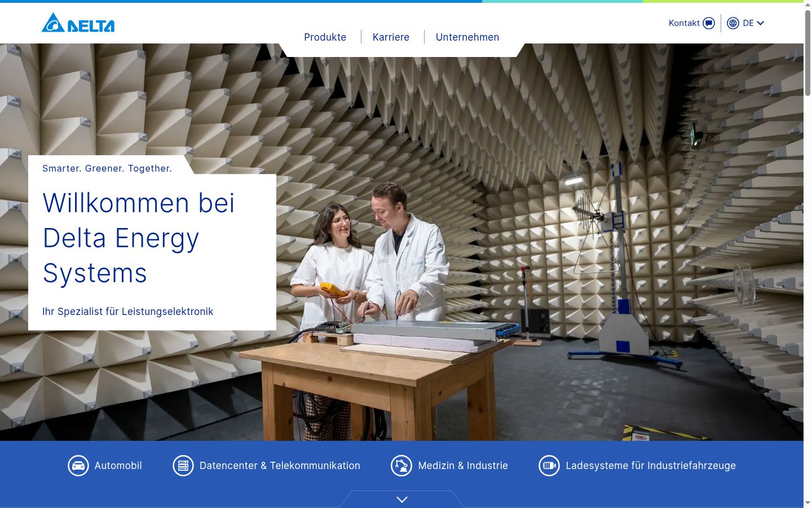Click the "Willkommen bei Delta Energy Systems" heading
The image size is (812, 508).
click(x=139, y=238)
